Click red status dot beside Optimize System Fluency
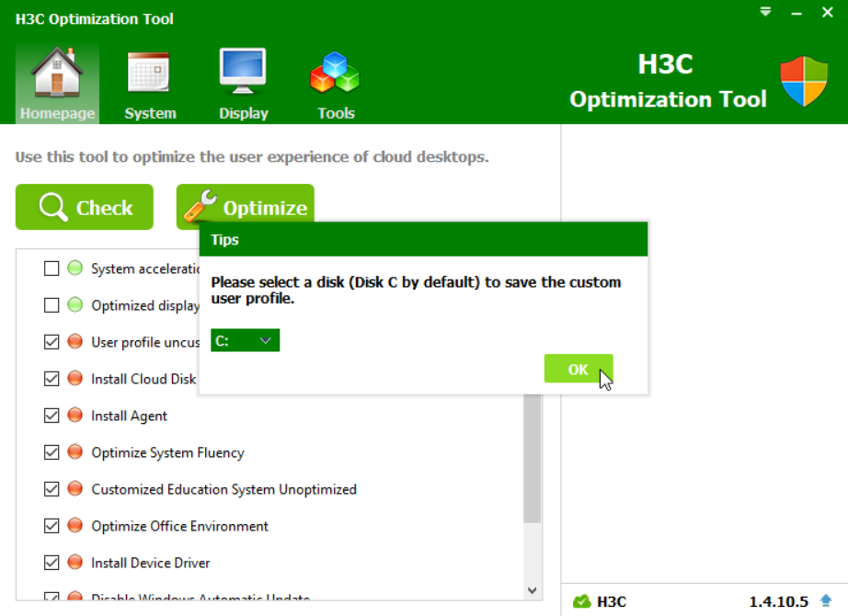The width and height of the screenshot is (848, 616). pos(75,451)
